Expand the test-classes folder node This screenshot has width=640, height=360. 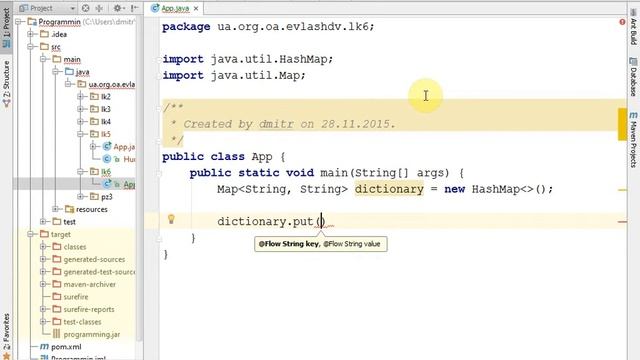pyautogui.click(x=43, y=322)
